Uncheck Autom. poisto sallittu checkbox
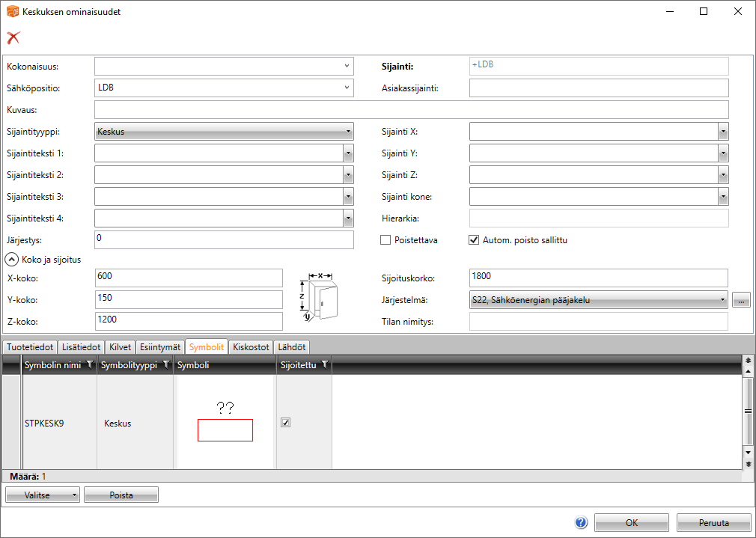This screenshot has width=756, height=538. pos(473,240)
